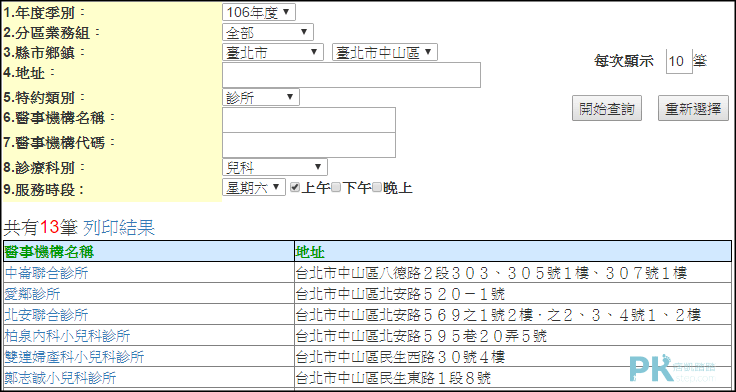Uncheck the 上午 checkbox
736x392 pixels.
pos(294,187)
